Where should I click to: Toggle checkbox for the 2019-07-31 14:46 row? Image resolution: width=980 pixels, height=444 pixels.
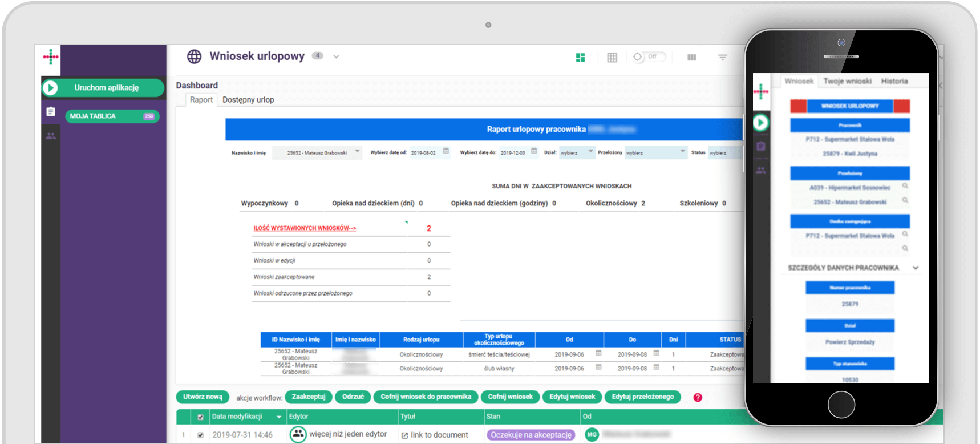coord(200,435)
